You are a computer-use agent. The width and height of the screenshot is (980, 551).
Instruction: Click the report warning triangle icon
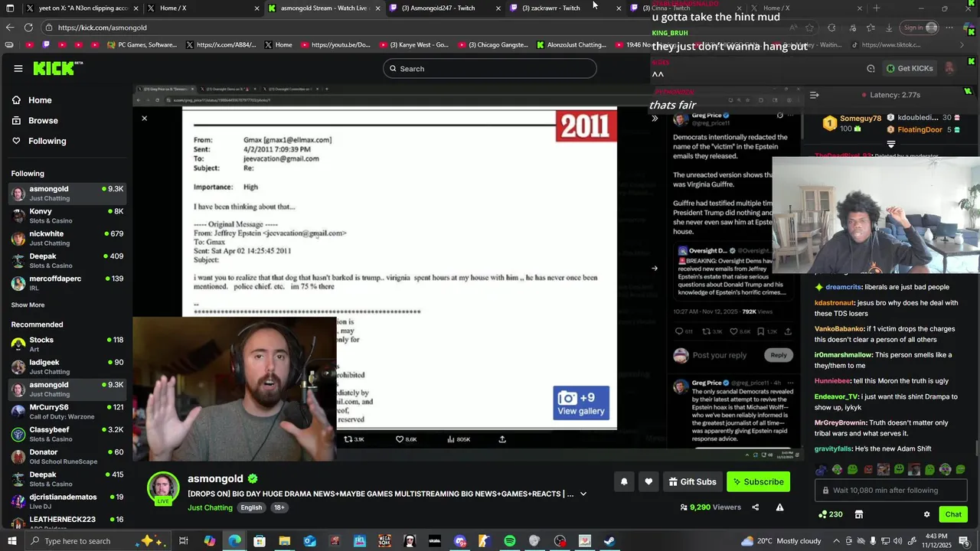point(779,507)
